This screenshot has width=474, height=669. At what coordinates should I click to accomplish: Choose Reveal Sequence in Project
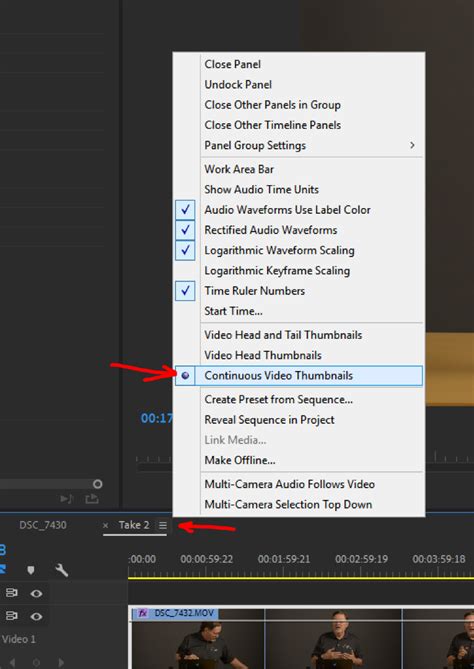tap(298, 420)
